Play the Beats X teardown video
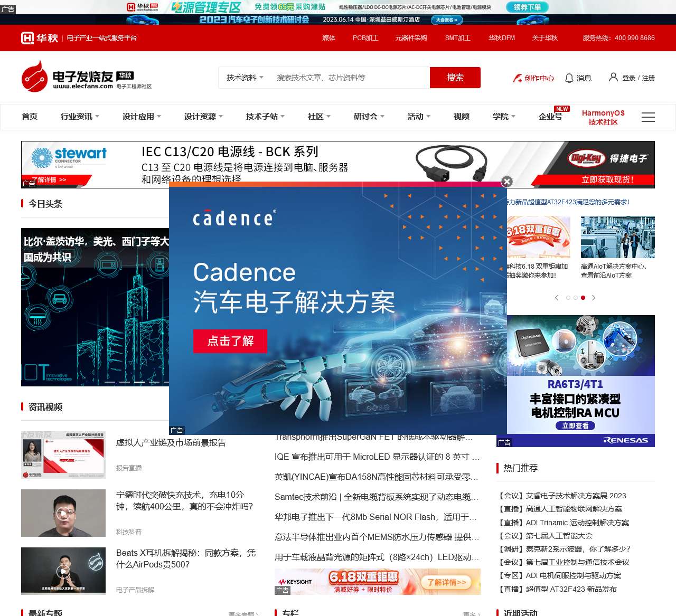676x616 pixels. click(63, 571)
